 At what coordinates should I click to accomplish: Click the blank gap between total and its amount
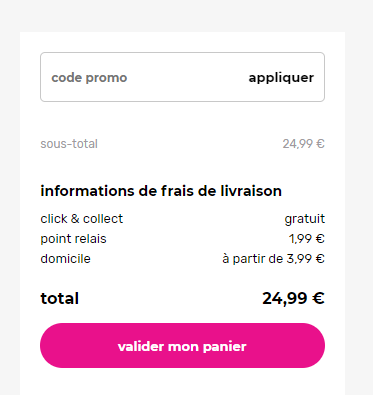tap(170, 298)
